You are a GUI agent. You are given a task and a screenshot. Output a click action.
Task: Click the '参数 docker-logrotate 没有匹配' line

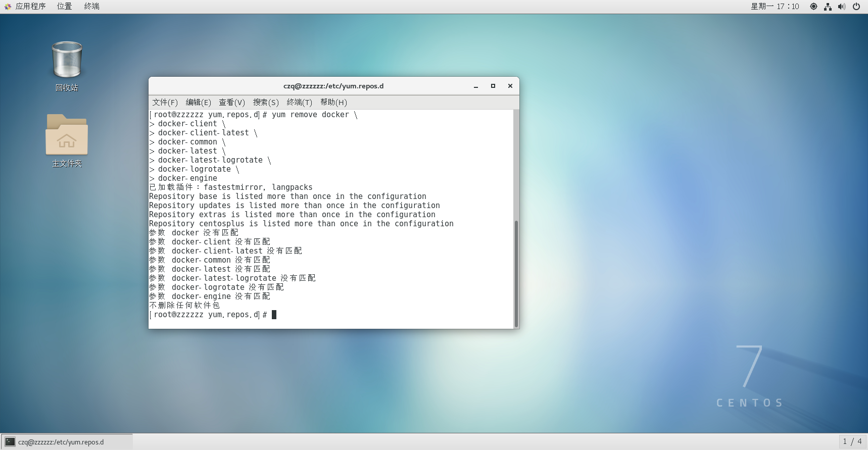[x=217, y=287]
